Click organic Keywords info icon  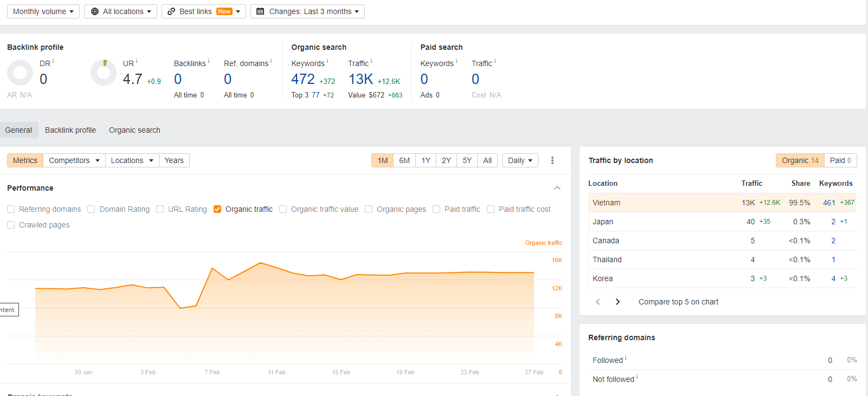tap(327, 61)
